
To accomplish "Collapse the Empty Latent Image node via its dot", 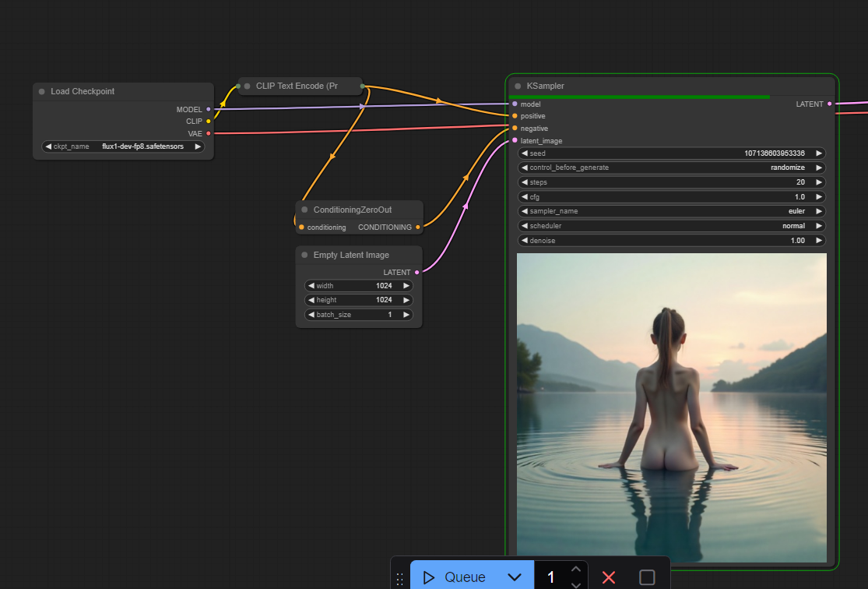I will (304, 255).
